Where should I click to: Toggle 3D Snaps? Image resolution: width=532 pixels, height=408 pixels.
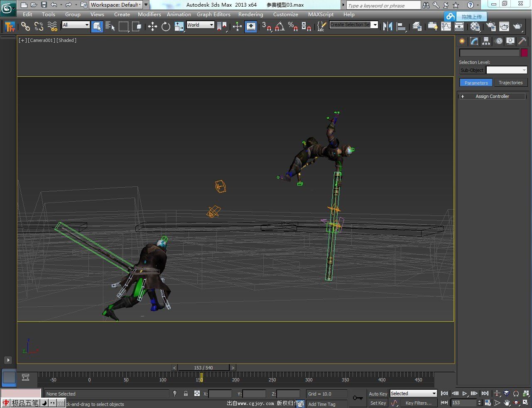coord(267,27)
